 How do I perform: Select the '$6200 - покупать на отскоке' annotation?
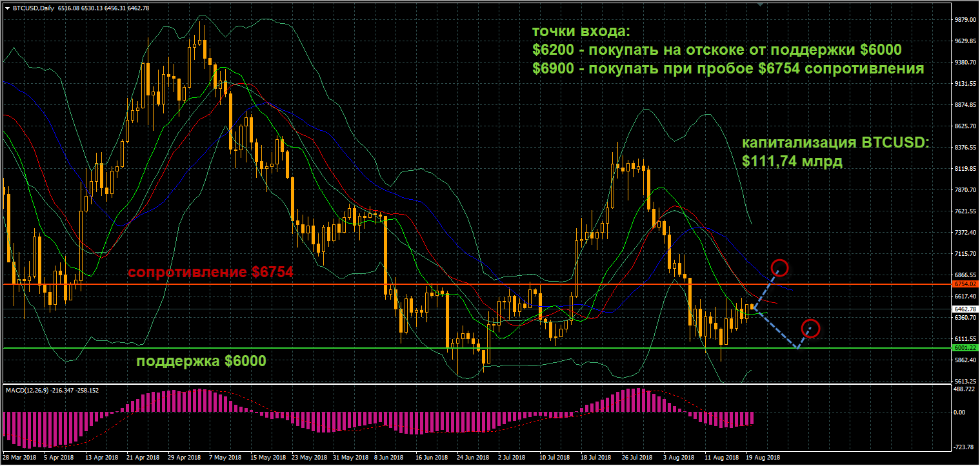pyautogui.click(x=717, y=50)
